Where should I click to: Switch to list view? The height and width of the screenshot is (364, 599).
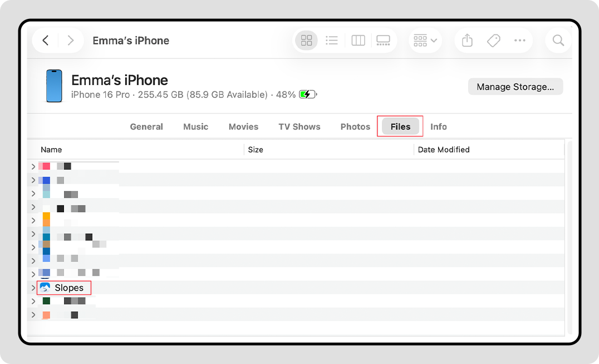pos(332,41)
